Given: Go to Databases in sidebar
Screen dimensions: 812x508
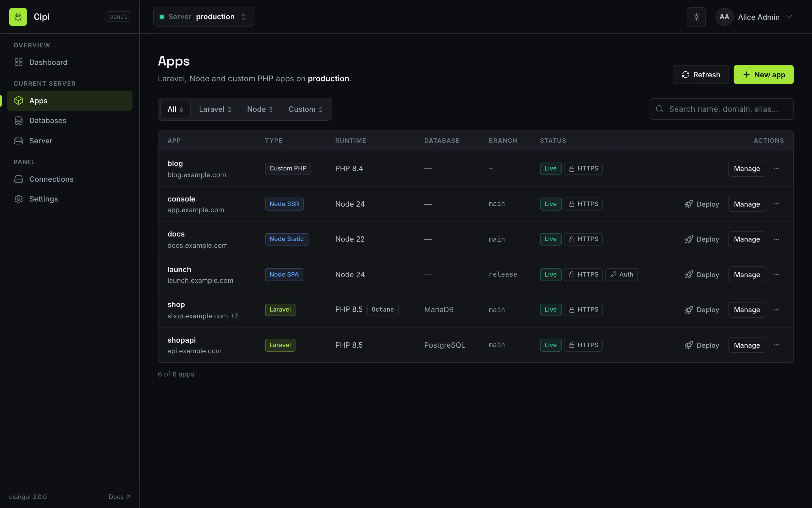Looking at the screenshot, I should [x=69, y=121].
